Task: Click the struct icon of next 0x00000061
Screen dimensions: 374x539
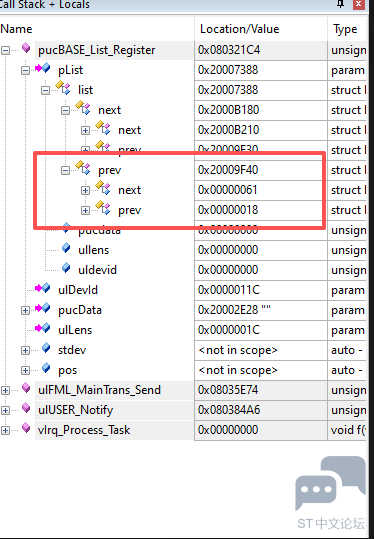Action: [x=103, y=187]
